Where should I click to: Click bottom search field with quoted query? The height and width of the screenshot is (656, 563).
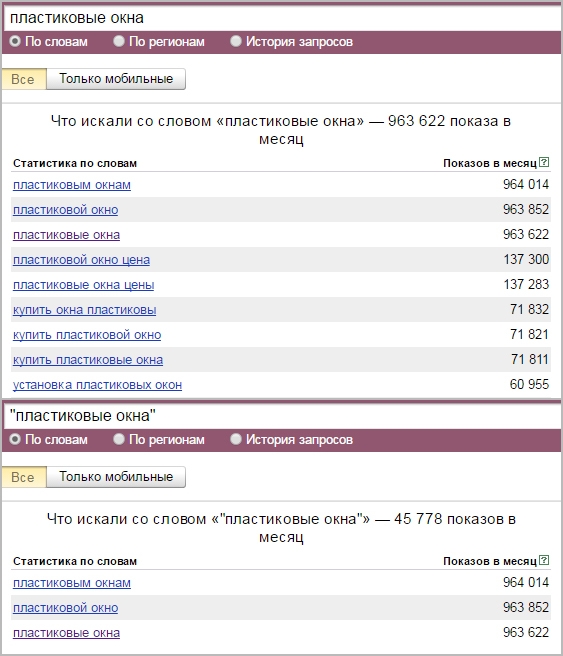tap(282, 416)
